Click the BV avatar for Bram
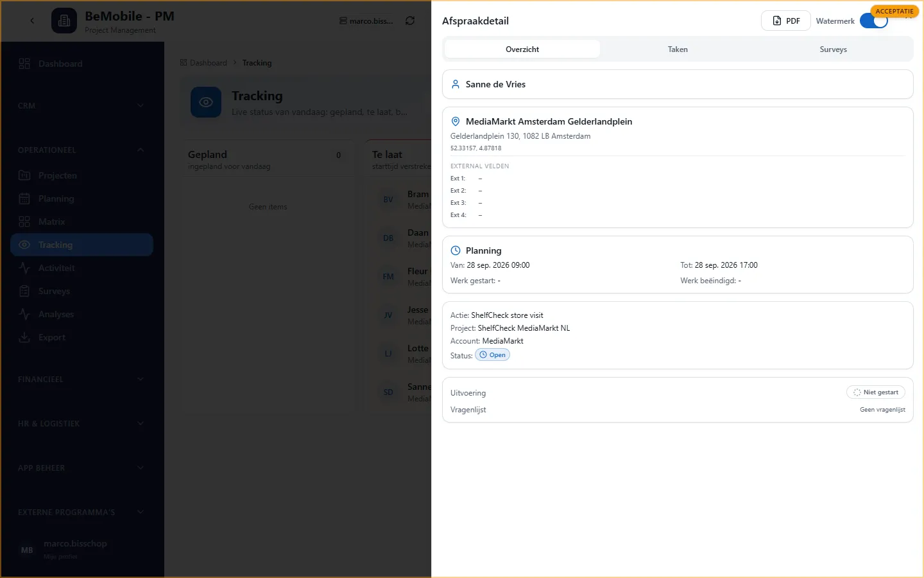924x578 pixels. 388,200
